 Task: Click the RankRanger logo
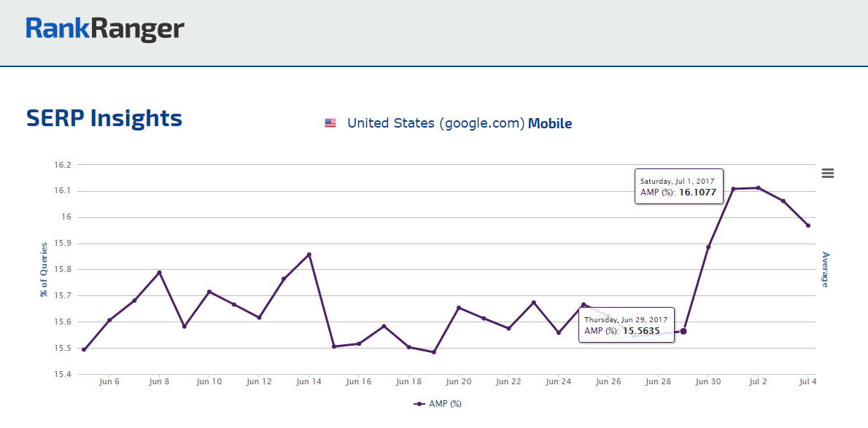coord(105,29)
